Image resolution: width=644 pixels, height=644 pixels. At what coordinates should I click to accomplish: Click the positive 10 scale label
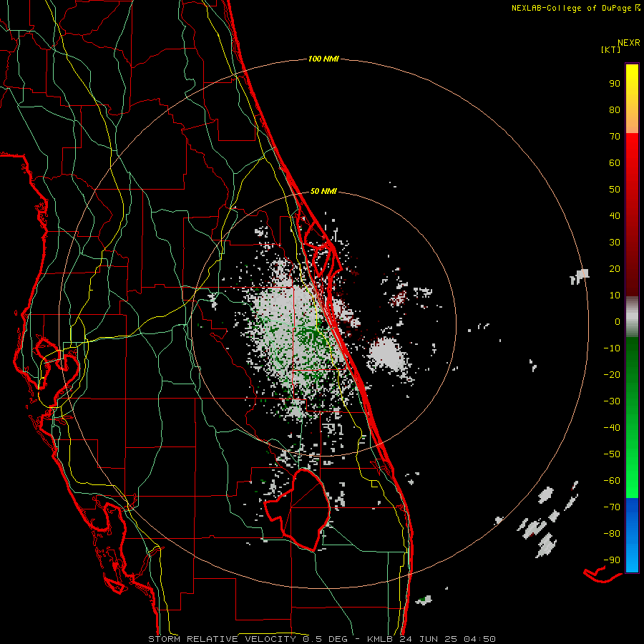click(615, 296)
